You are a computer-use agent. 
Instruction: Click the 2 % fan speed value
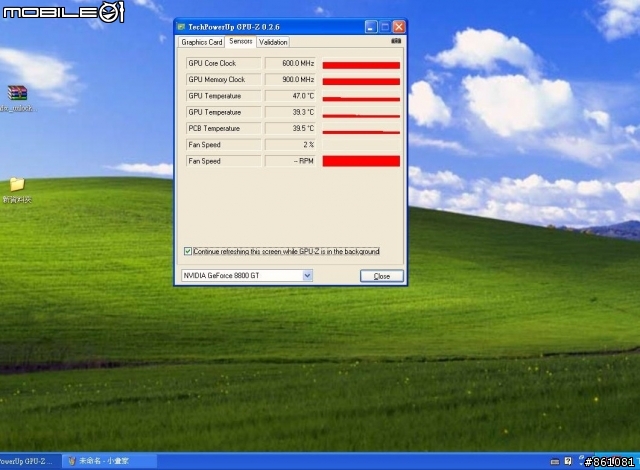(291, 145)
